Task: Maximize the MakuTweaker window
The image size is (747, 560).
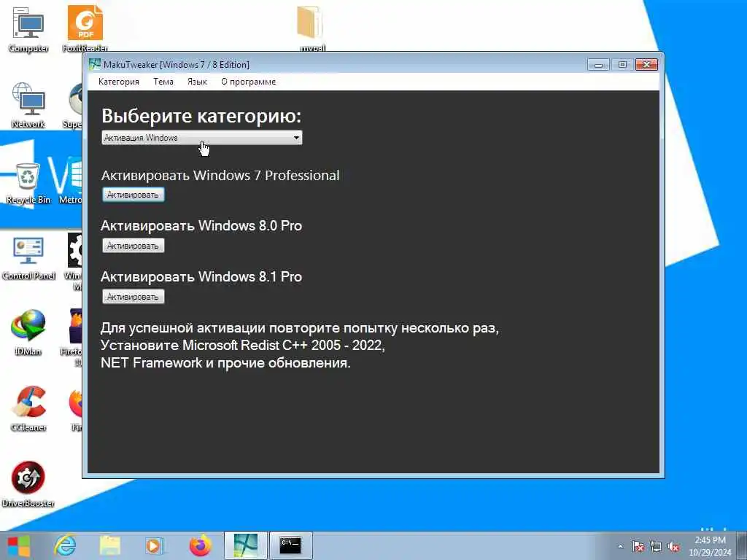Action: 622,64
